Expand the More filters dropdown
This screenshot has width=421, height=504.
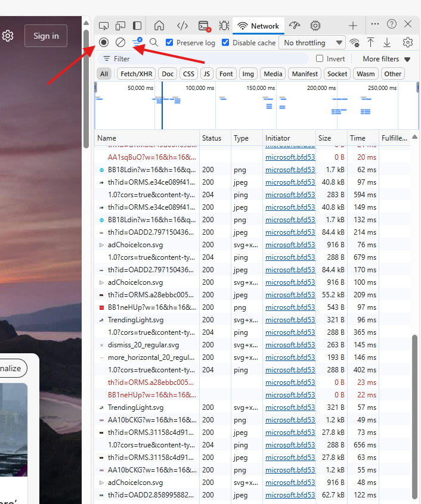[x=386, y=59]
